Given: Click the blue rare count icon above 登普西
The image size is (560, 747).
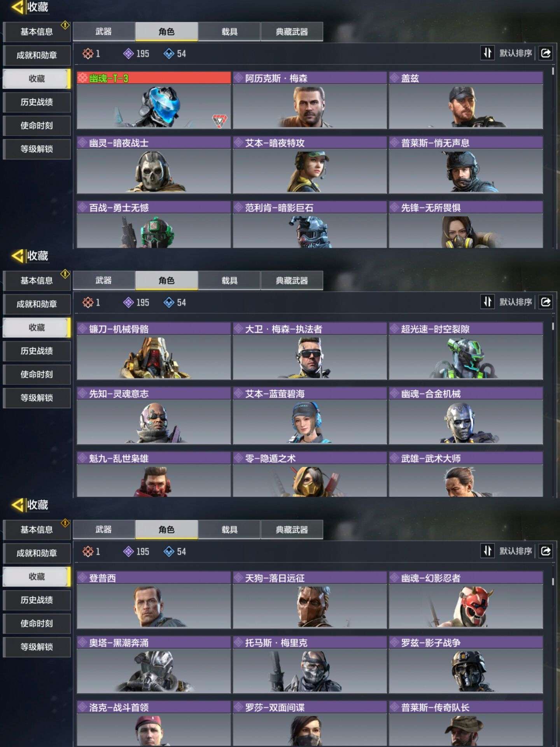Looking at the screenshot, I should pyautogui.click(x=169, y=551).
